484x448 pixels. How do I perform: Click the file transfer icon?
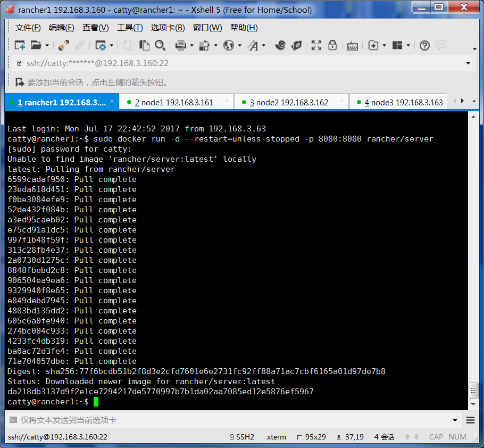tap(204, 45)
